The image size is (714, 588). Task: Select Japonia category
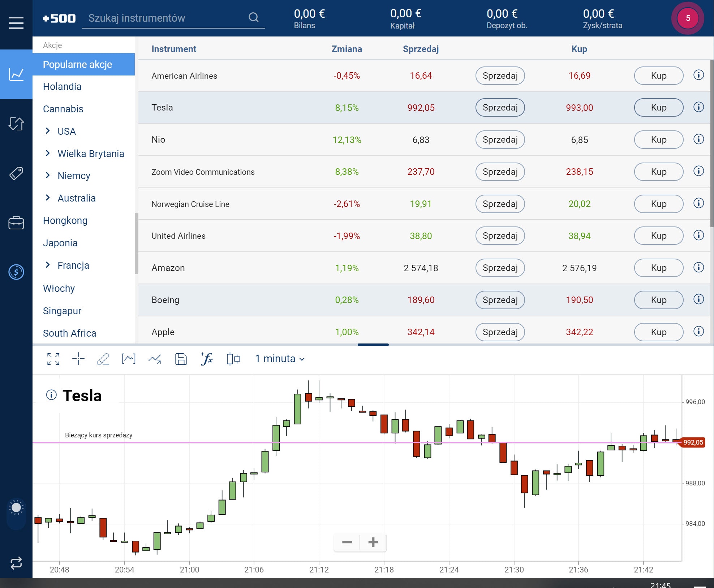[60, 243]
